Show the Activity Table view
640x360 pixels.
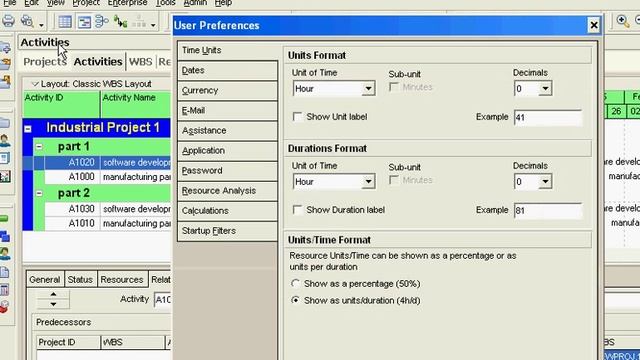[x=65, y=22]
